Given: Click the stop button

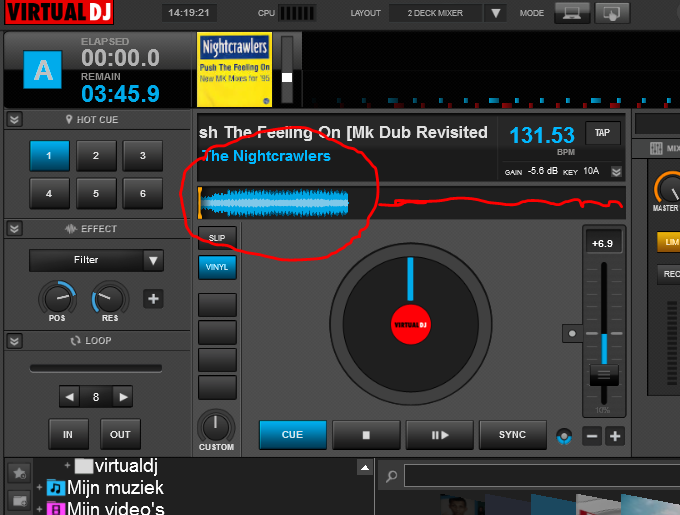Looking at the screenshot, I should tap(366, 434).
